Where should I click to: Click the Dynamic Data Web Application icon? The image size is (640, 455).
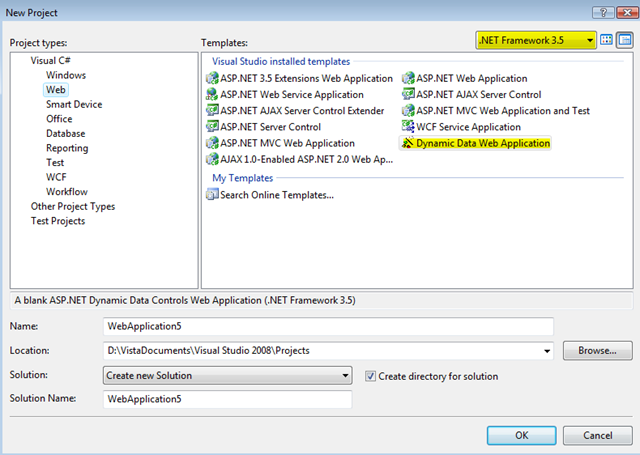(x=408, y=143)
